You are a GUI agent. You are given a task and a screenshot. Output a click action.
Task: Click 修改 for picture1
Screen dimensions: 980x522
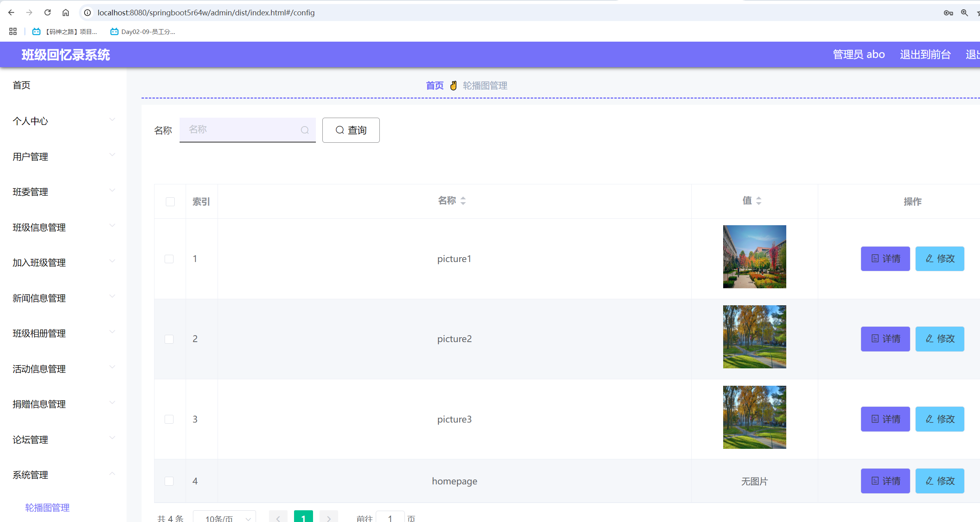940,259
